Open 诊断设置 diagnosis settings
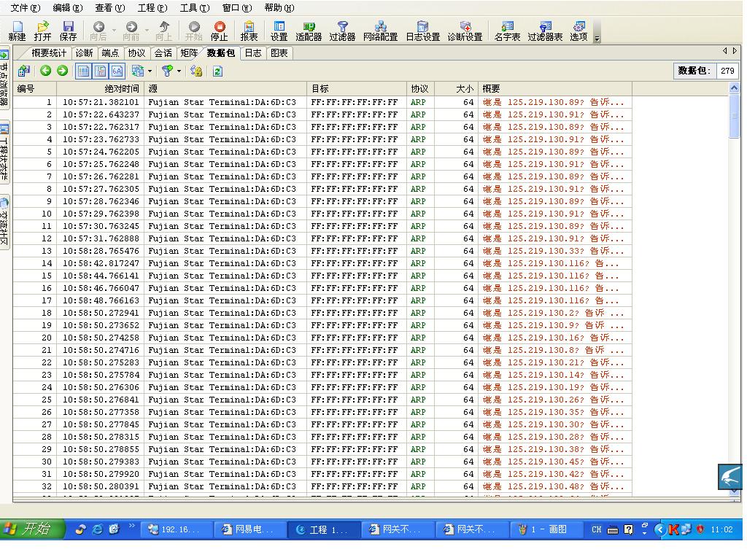Screen dimensions: 747x560 pyautogui.click(x=465, y=31)
